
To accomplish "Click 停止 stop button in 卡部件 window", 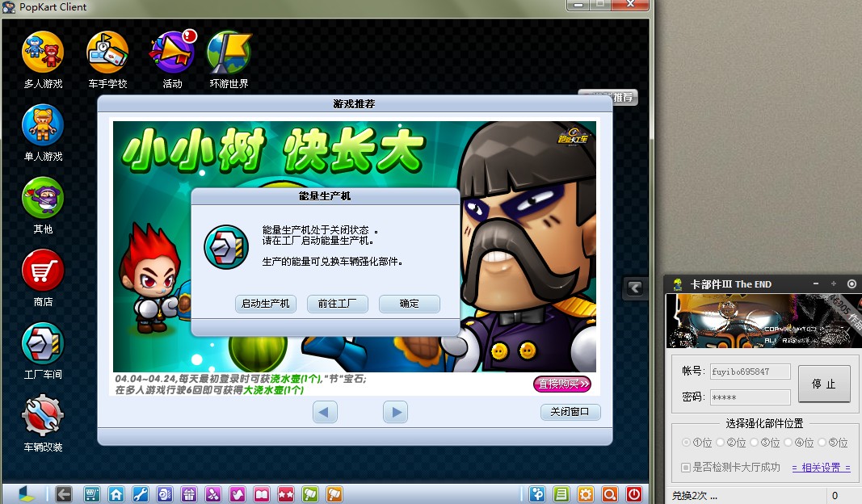I will click(x=824, y=384).
